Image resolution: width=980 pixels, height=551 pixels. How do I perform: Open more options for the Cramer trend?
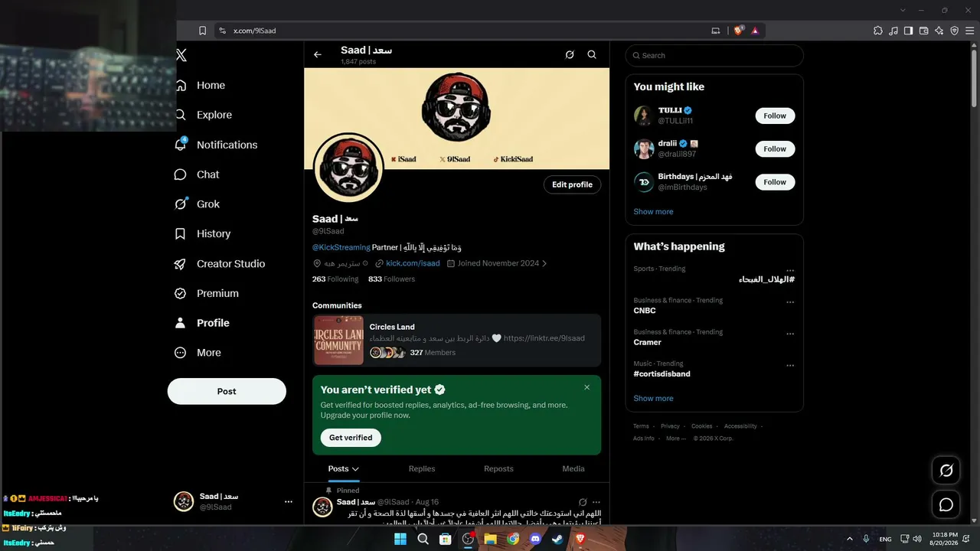point(790,334)
